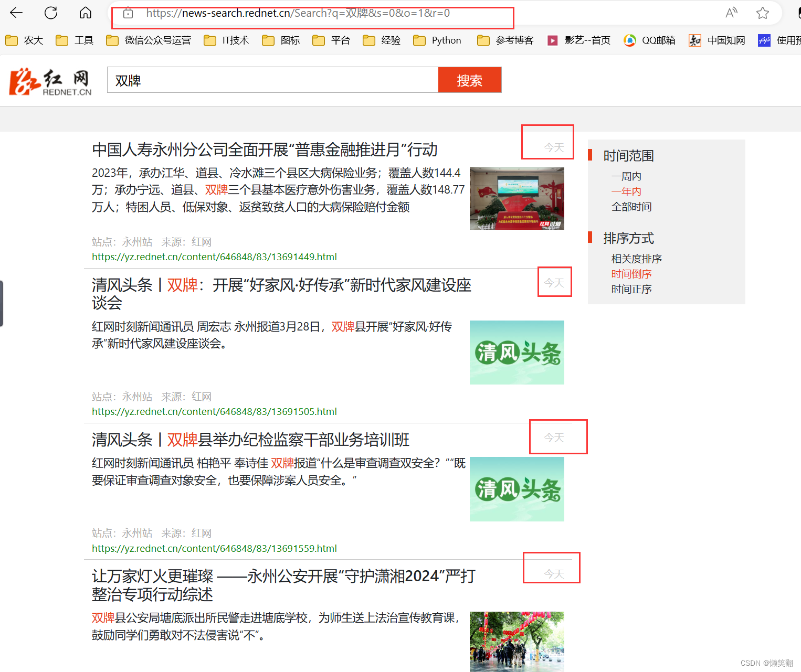Open the Python bookmark folder
The height and width of the screenshot is (672, 801).
click(437, 40)
